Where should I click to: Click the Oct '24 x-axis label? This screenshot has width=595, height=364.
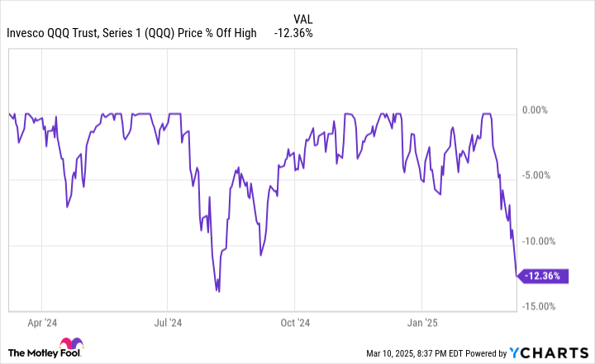(x=295, y=324)
